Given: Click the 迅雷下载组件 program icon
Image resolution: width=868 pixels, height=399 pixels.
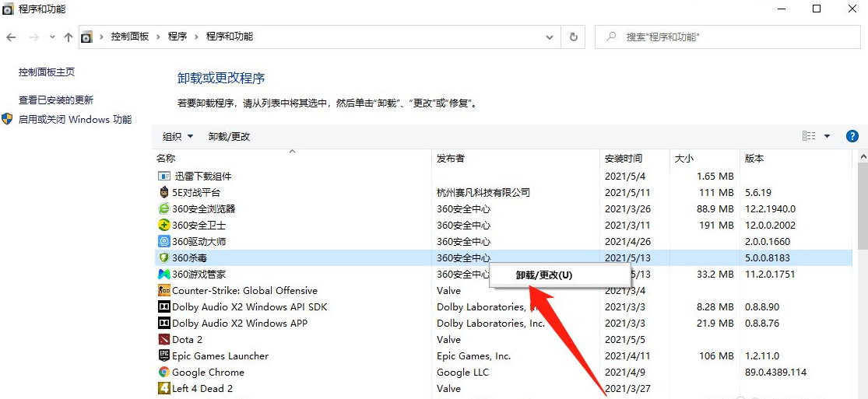Looking at the screenshot, I should coord(163,176).
